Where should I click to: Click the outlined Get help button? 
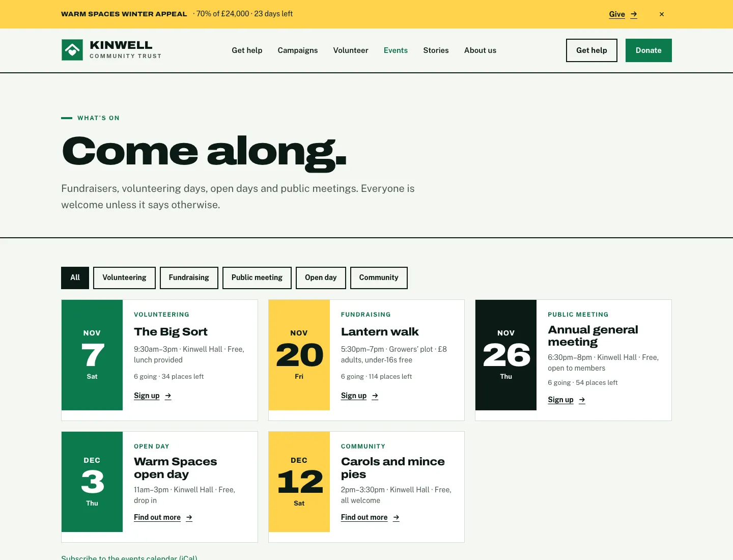coord(591,50)
